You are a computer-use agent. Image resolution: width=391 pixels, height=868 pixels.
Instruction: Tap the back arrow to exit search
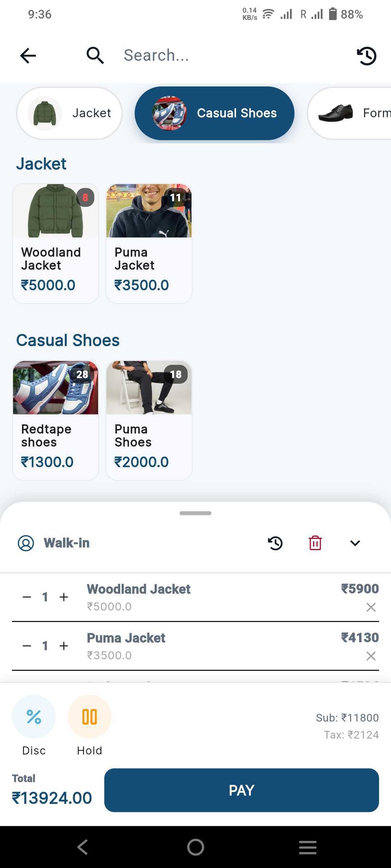coord(28,55)
